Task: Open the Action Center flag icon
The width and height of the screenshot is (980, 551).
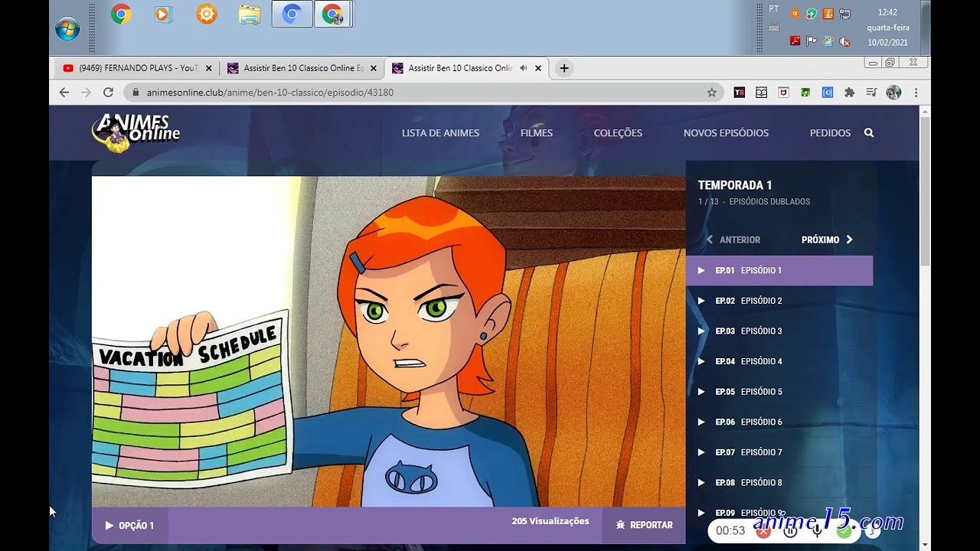Action: tap(812, 41)
